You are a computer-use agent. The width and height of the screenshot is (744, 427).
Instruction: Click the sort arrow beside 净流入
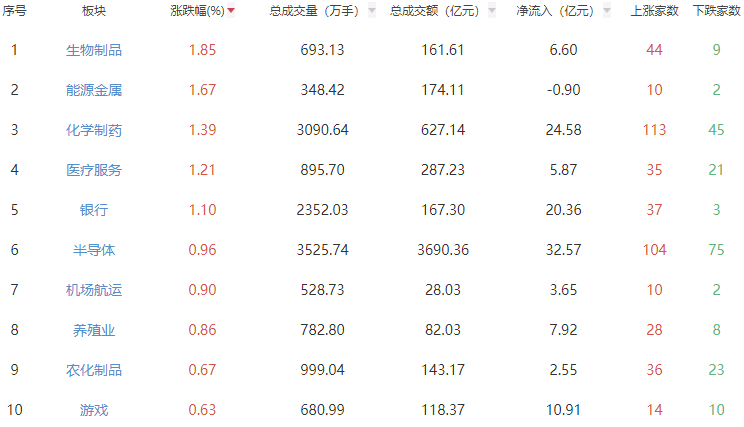(607, 10)
